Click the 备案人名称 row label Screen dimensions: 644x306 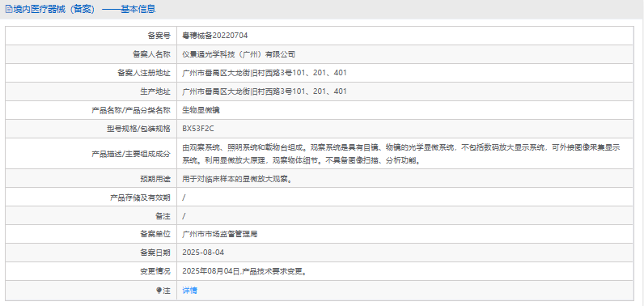point(151,54)
